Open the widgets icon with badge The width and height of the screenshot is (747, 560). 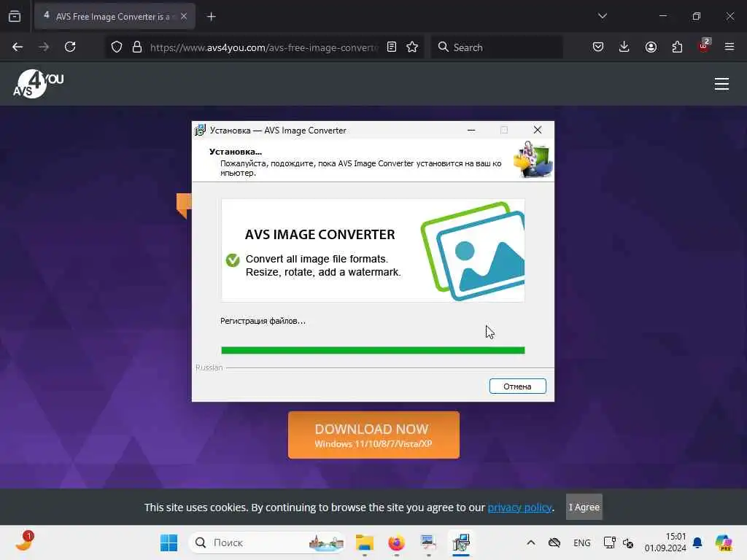(24, 542)
